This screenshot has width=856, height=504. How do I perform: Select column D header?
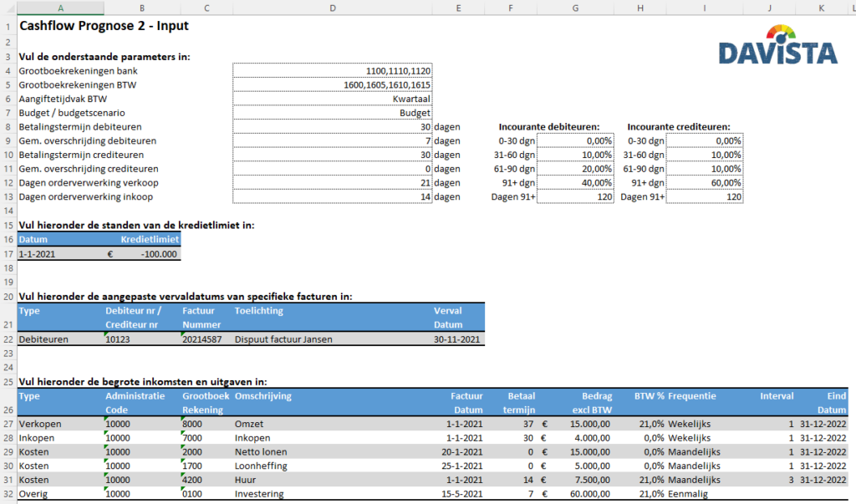tap(333, 8)
